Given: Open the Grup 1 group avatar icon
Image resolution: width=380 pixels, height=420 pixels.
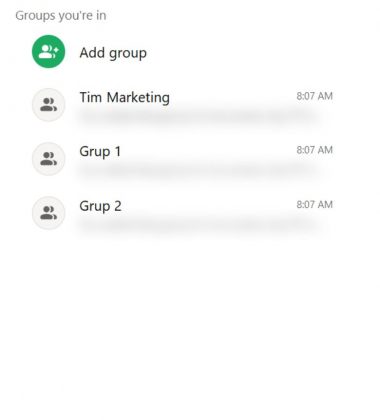Looking at the screenshot, I should tap(49, 159).
